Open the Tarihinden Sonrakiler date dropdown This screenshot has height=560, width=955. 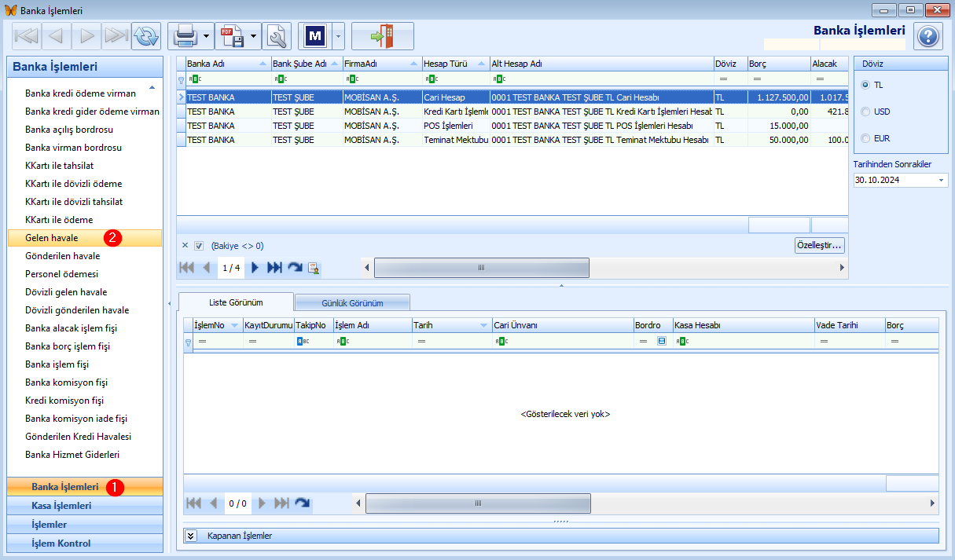942,180
